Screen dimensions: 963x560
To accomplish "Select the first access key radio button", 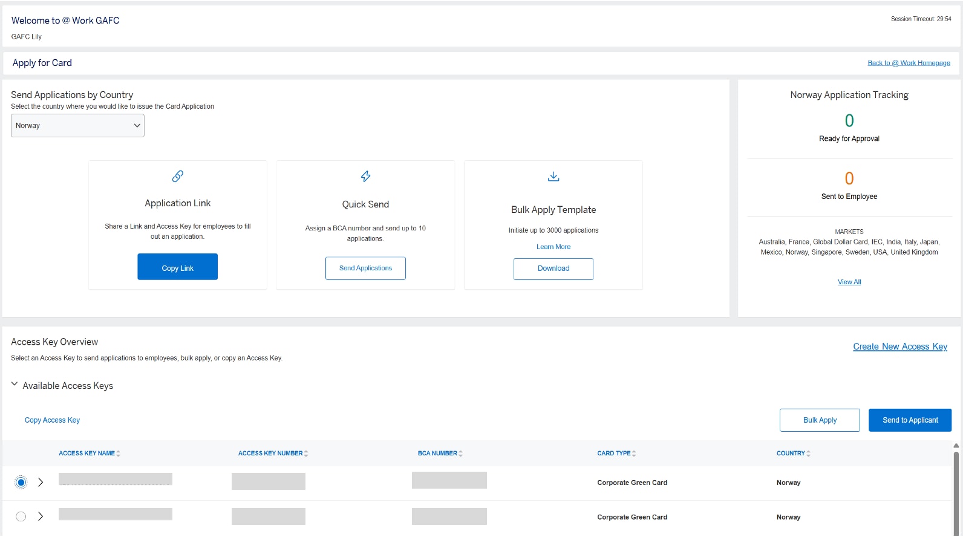I will (x=21, y=483).
